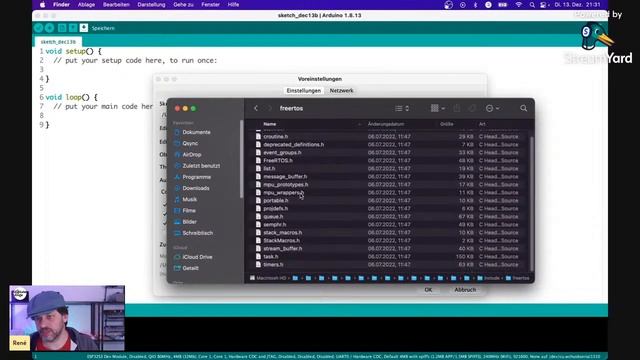Open the Finder share icon

point(457,108)
